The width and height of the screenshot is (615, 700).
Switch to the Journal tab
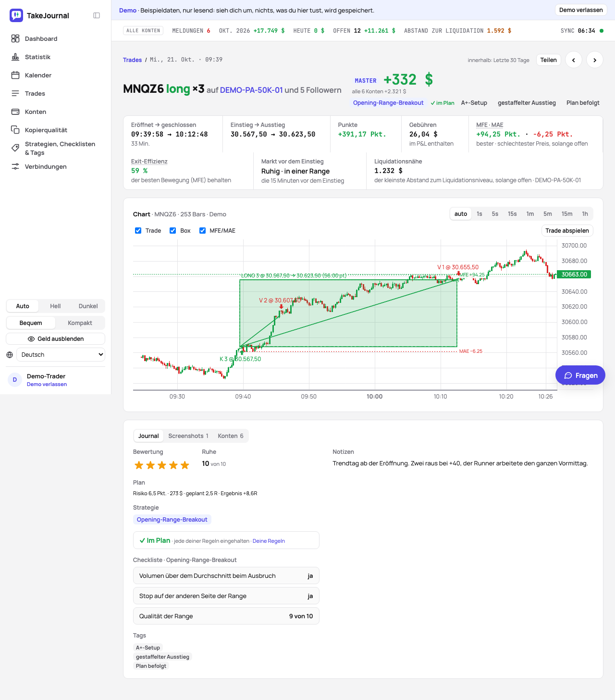pos(148,436)
